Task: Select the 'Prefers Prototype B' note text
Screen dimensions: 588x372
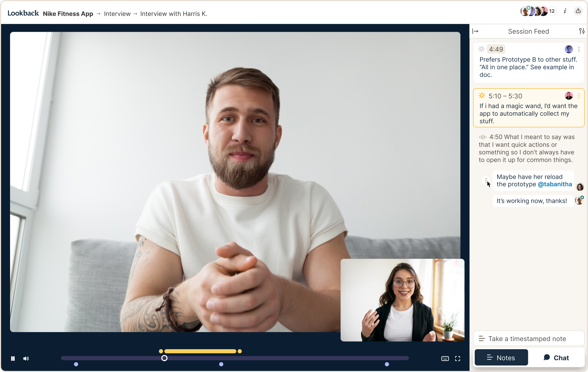Action: coord(528,67)
